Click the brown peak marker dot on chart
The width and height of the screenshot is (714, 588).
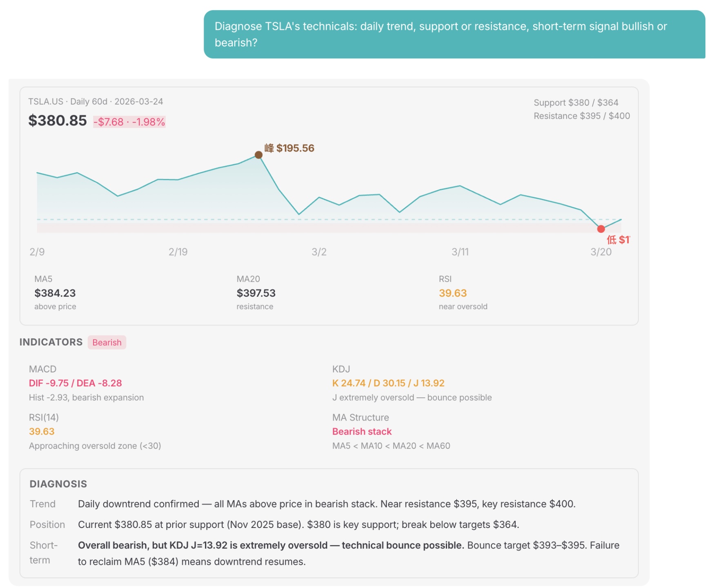tap(258, 155)
